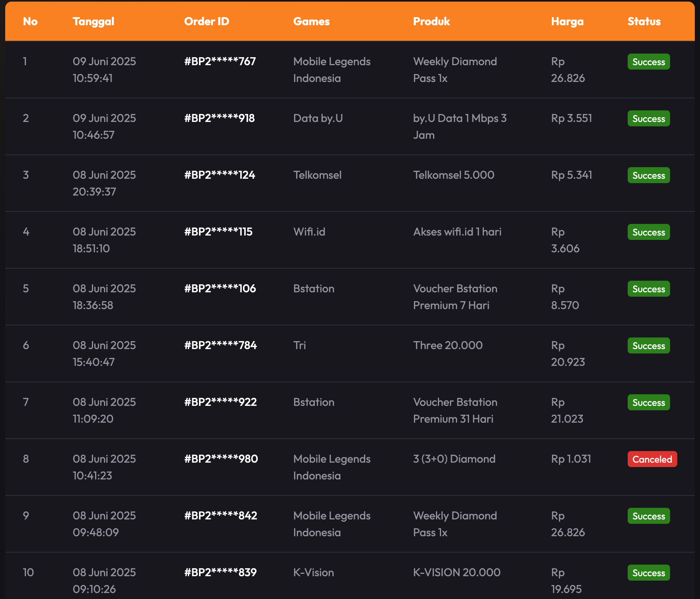Viewport: 700px width, 599px height.
Task: Click price Rp 20.923
Action: click(568, 354)
